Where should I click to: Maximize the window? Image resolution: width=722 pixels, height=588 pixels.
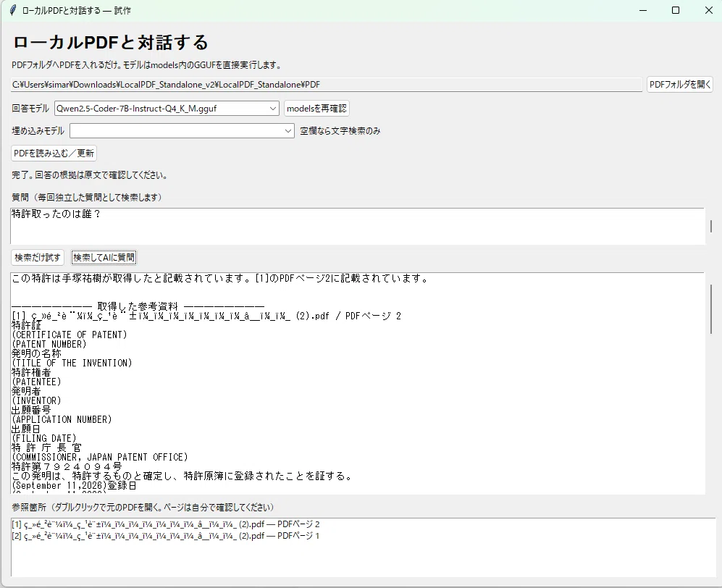676,10
